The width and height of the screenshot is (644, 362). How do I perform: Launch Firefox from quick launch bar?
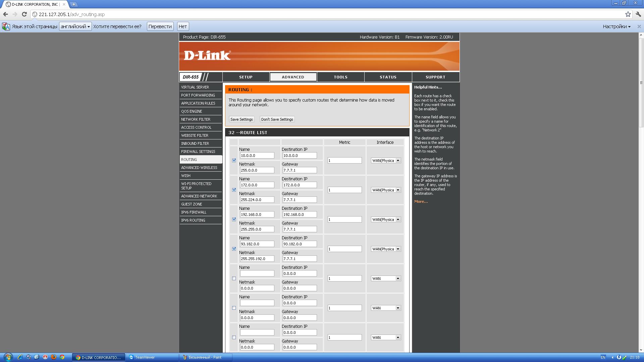[x=54, y=357]
